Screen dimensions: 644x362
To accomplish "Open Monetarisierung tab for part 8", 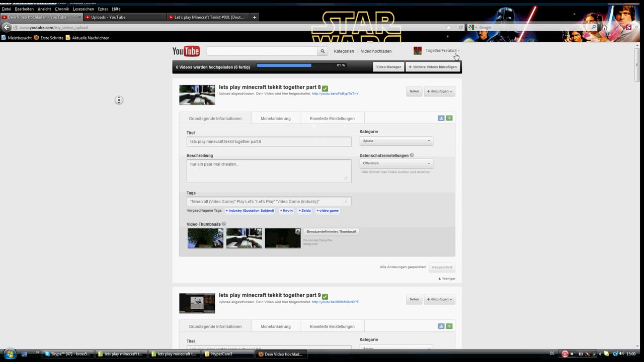I will (276, 119).
